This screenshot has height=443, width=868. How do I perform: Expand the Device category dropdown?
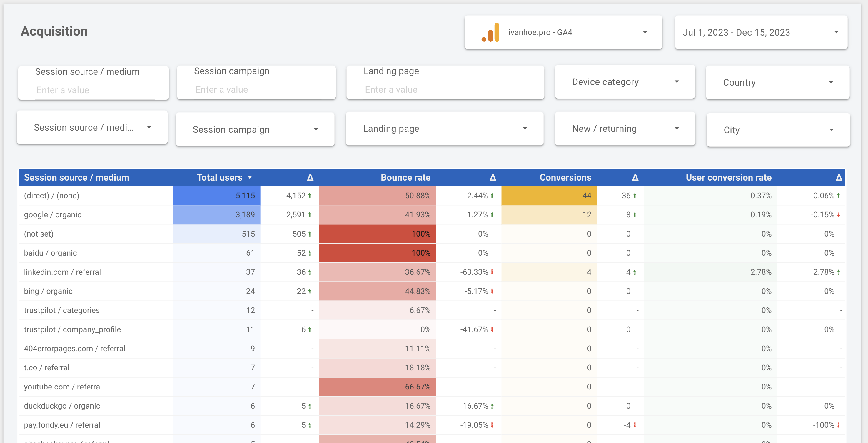tap(625, 82)
